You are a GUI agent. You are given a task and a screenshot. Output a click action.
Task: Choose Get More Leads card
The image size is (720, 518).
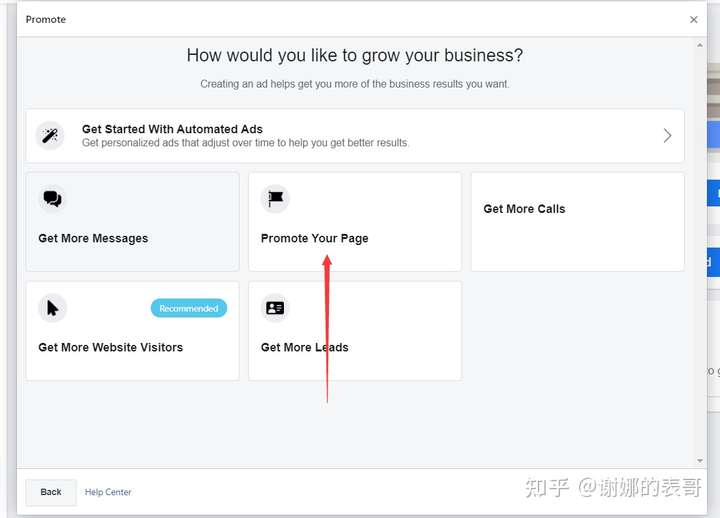[x=355, y=331]
